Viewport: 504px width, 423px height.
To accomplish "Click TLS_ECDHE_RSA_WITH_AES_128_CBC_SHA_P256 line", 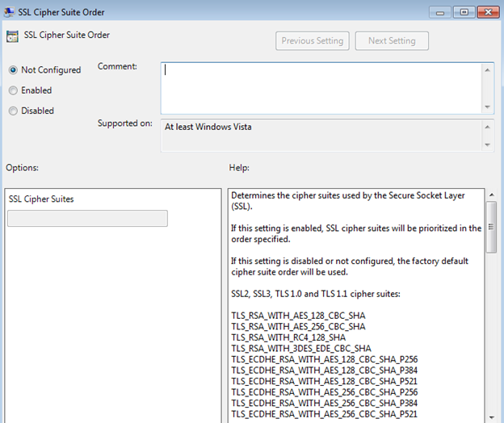I will click(325, 359).
